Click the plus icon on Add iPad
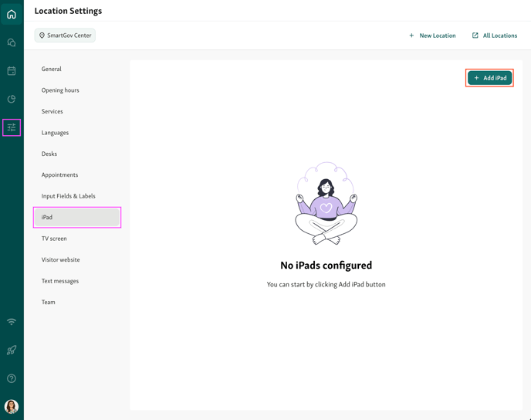This screenshot has width=531, height=420. coord(476,78)
